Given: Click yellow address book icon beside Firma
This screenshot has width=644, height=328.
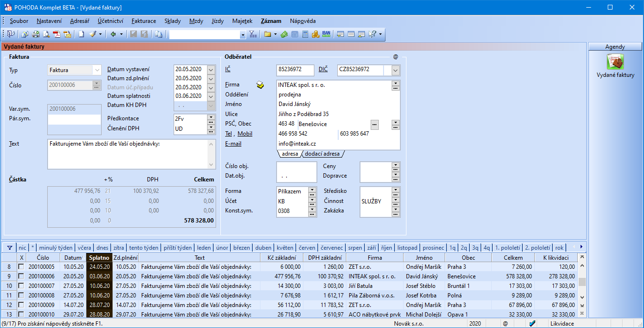Looking at the screenshot, I should (260, 85).
